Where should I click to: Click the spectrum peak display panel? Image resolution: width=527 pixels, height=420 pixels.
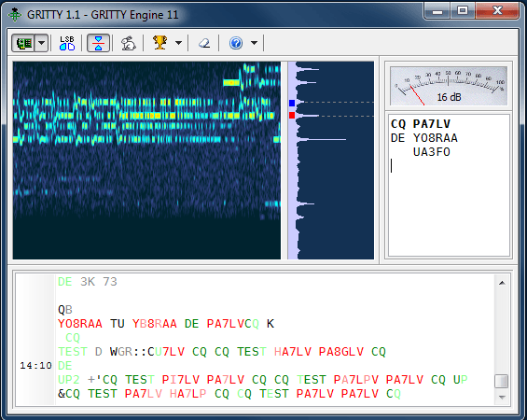331,160
